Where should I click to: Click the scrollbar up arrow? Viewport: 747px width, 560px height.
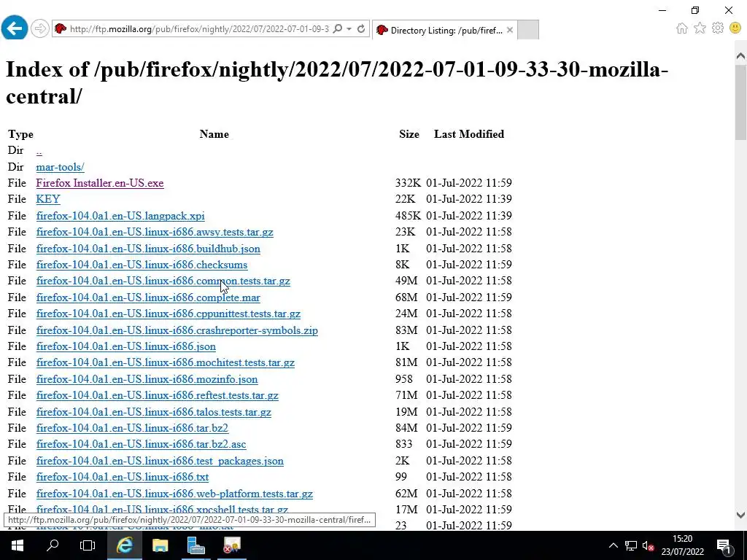(x=740, y=56)
